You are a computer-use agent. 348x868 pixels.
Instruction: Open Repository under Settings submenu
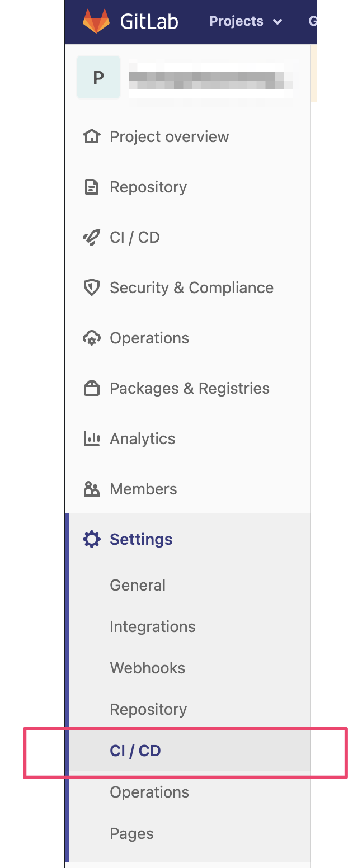tap(148, 710)
